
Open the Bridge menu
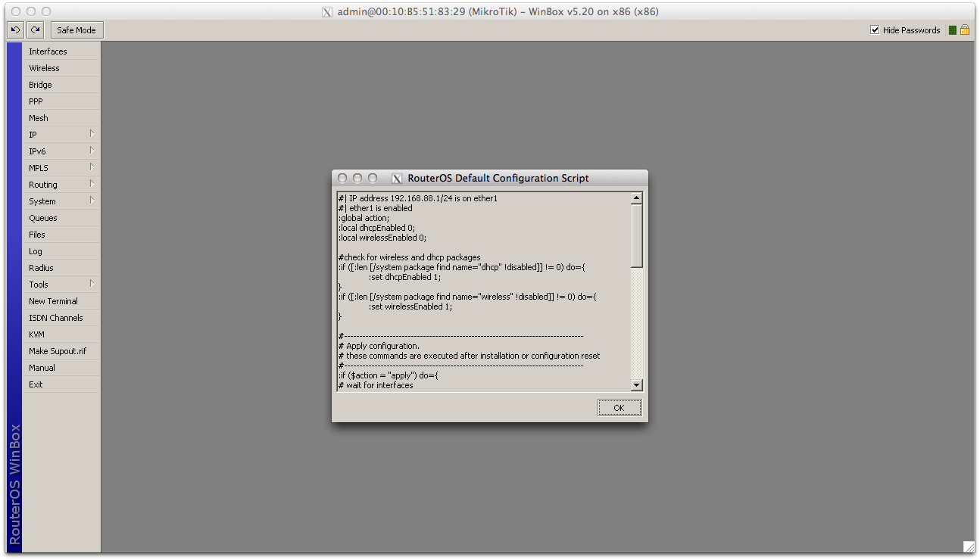pyautogui.click(x=61, y=85)
